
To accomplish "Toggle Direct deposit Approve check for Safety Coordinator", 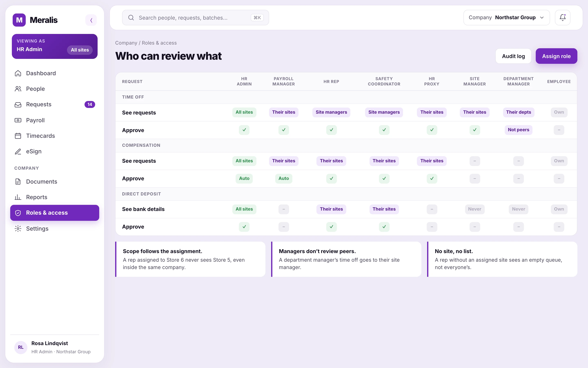I will pyautogui.click(x=384, y=227).
